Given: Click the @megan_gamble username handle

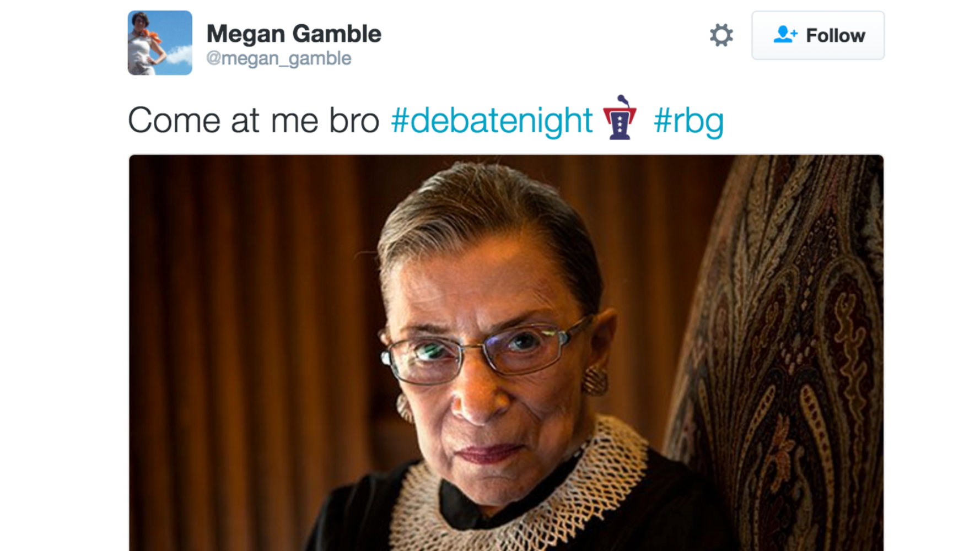Looking at the screenshot, I should pyautogui.click(x=278, y=57).
